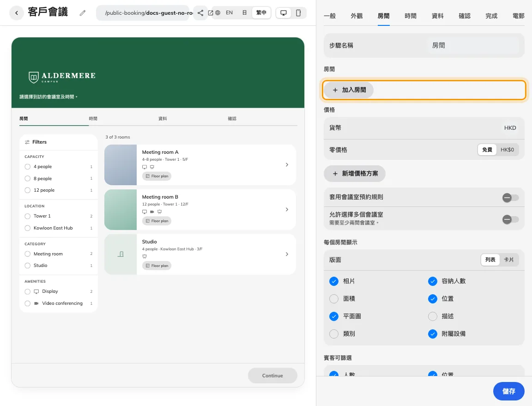Screen dimensions: 532x406
Task: Switch to desktop preview mode
Action: 283,13
